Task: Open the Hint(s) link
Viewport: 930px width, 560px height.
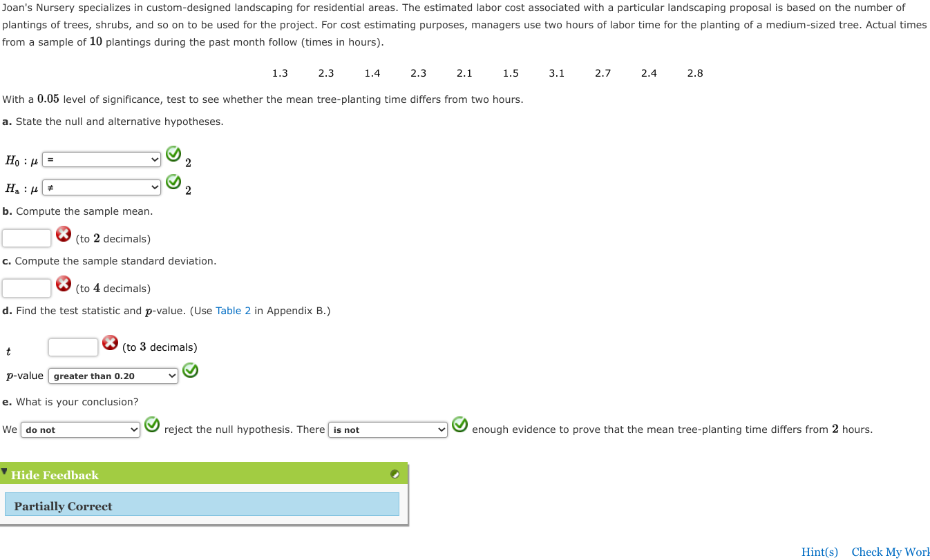Action: coord(819,552)
